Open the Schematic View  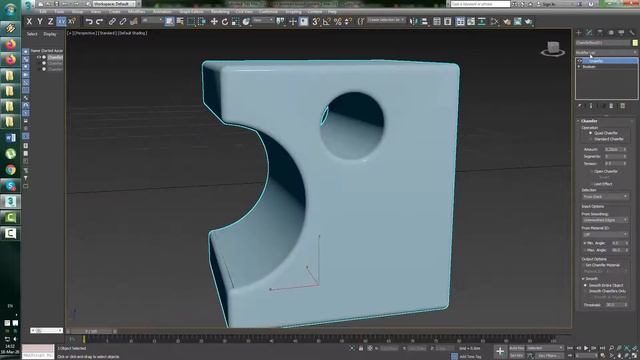(x=482, y=22)
